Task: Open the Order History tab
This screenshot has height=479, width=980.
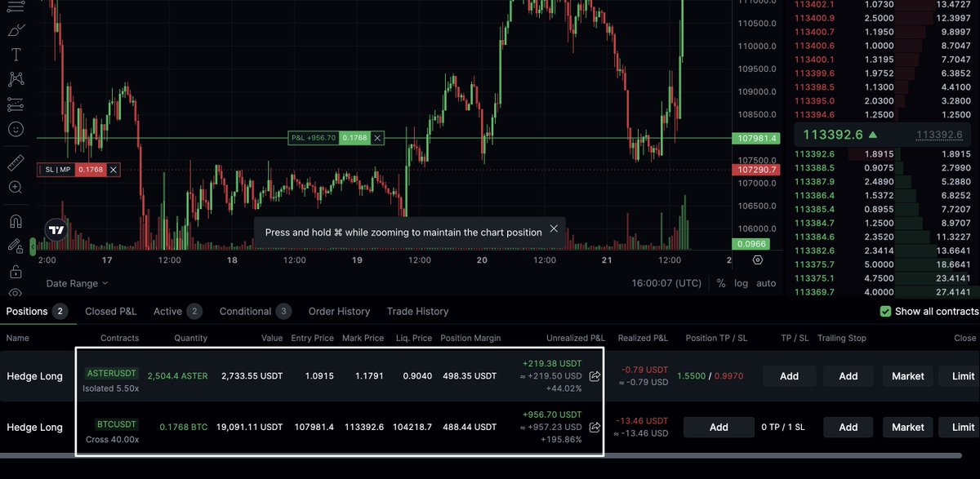Action: pyautogui.click(x=339, y=311)
